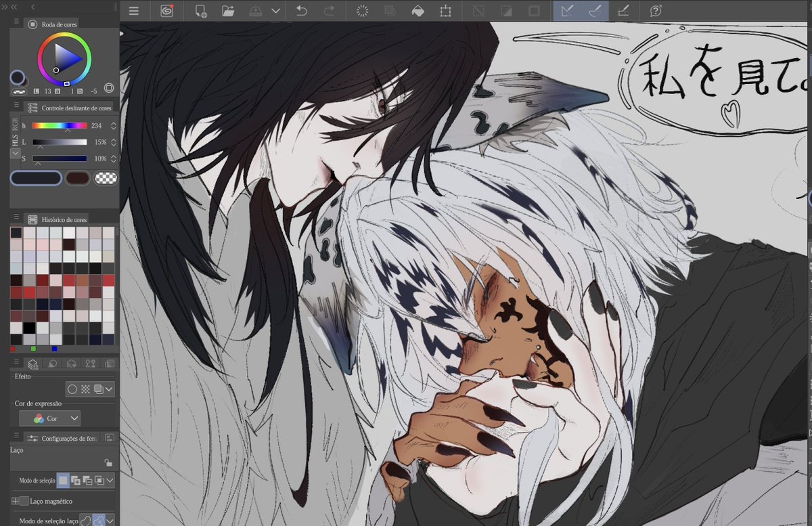Open the main hamburger menu in top toolbar

(134, 11)
